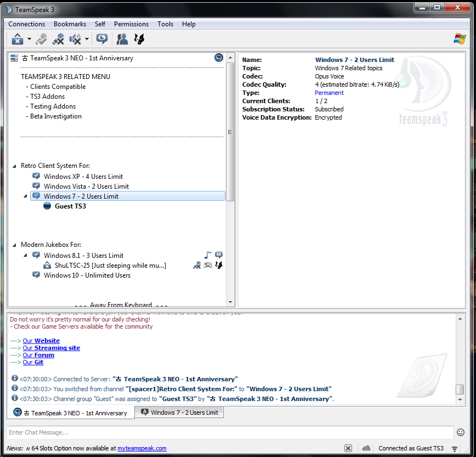
Task: Select the Testing Addons channel
Action: pos(53,106)
